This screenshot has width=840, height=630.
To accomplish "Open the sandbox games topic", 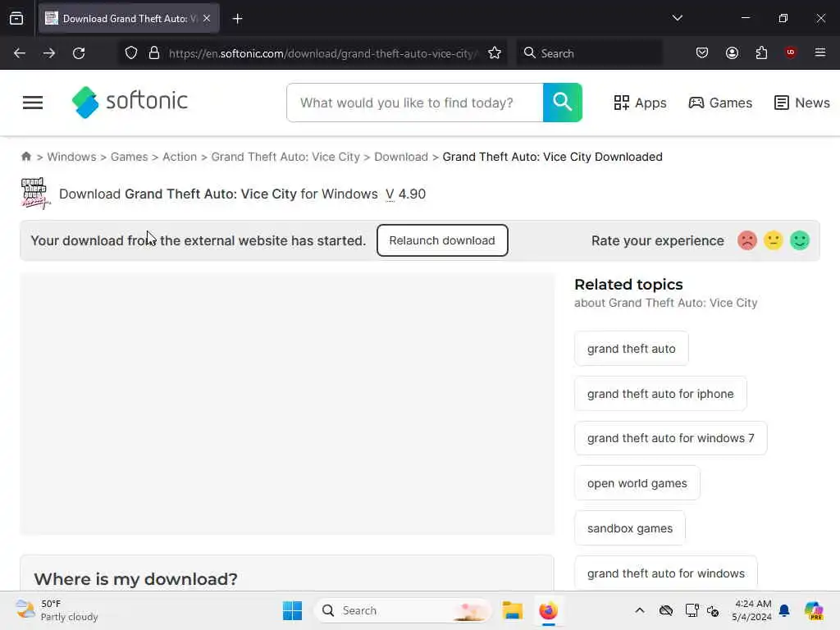I will pos(630,528).
